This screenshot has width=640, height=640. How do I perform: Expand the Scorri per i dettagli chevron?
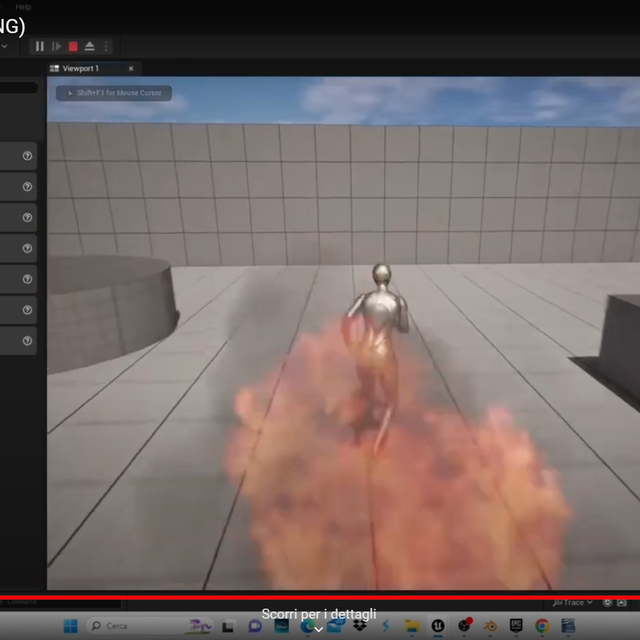tap(319, 629)
